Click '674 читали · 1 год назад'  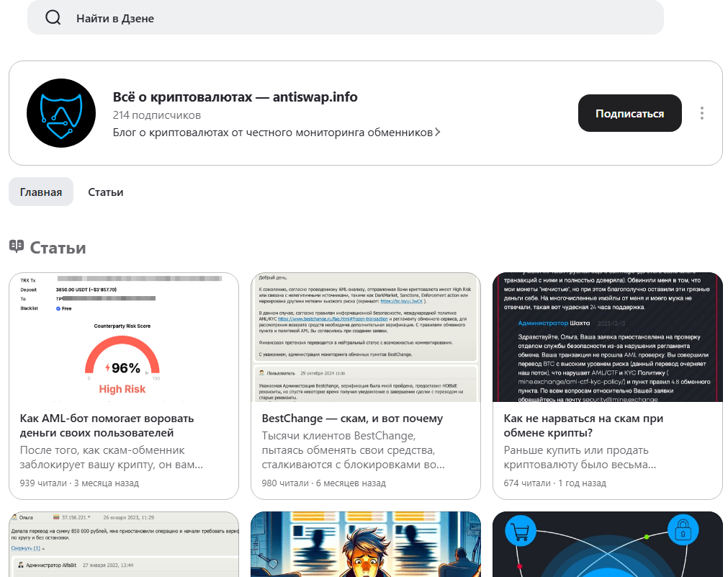point(555,483)
